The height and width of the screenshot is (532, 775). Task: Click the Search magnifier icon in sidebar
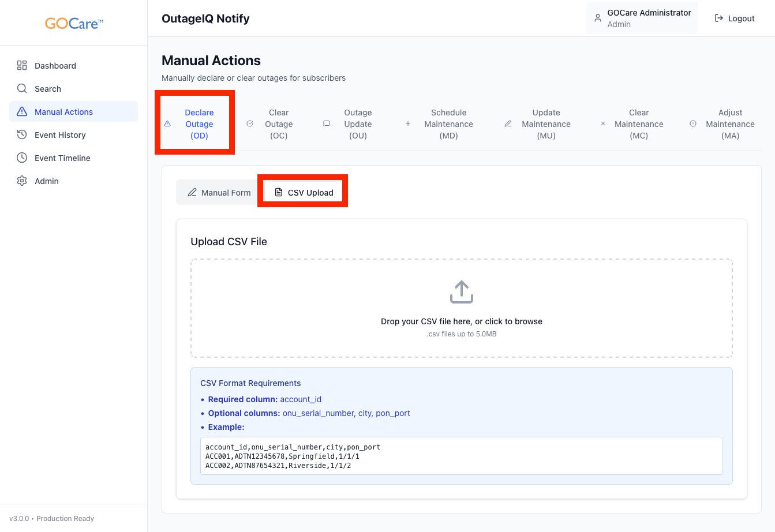(22, 89)
